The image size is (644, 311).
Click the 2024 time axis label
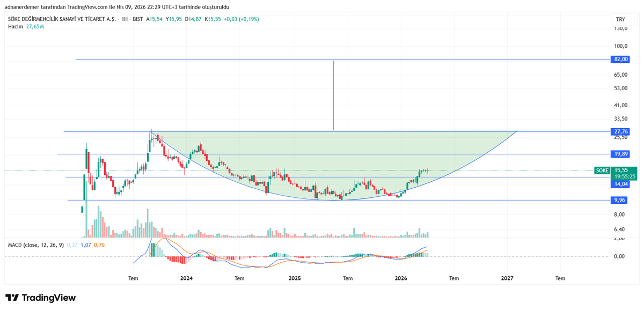[x=186, y=278]
